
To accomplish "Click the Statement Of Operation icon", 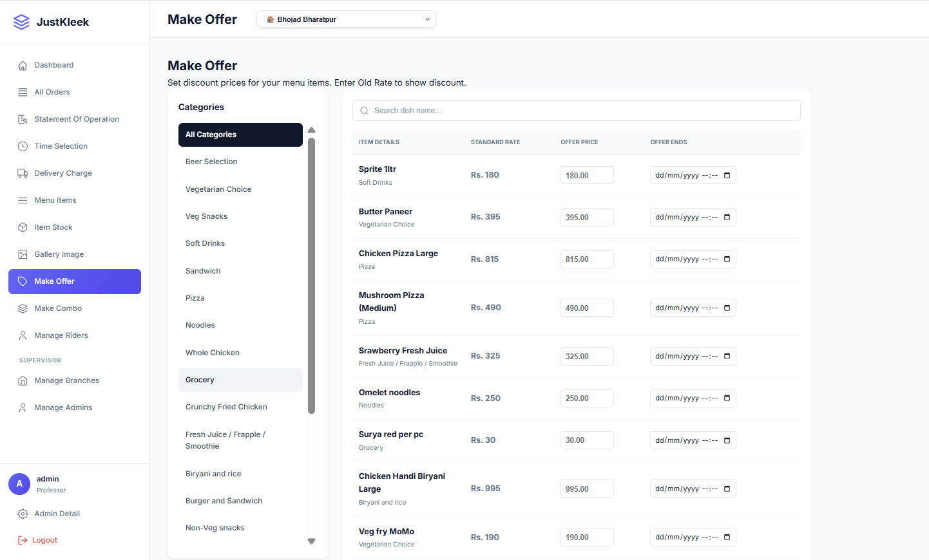I will (x=23, y=120).
